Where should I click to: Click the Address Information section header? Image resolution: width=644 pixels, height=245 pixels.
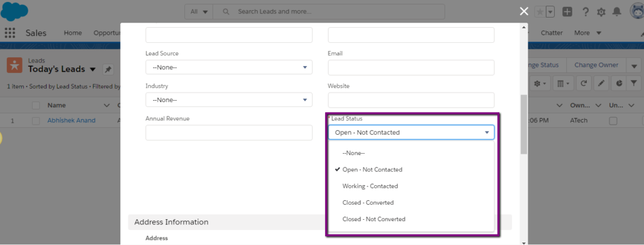(319, 222)
